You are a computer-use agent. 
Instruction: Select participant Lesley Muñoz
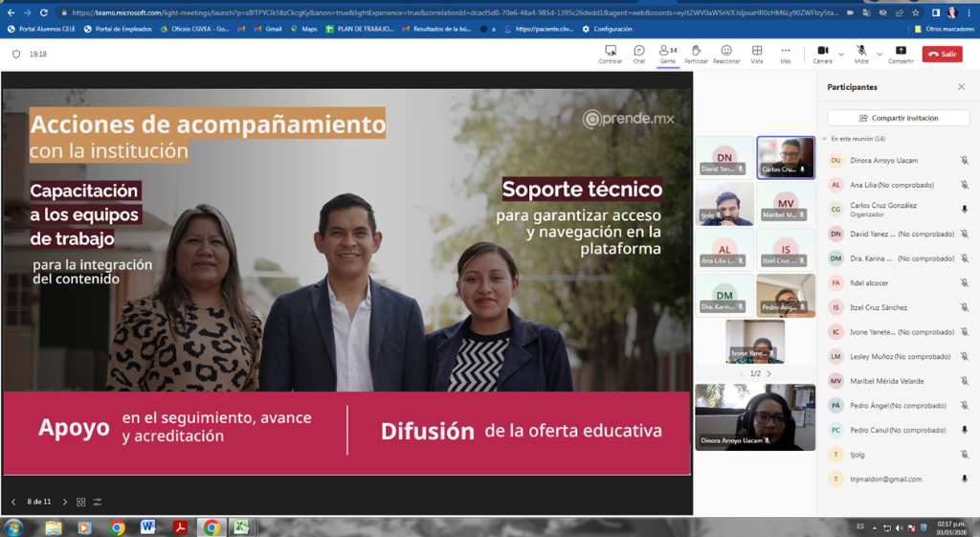click(898, 356)
